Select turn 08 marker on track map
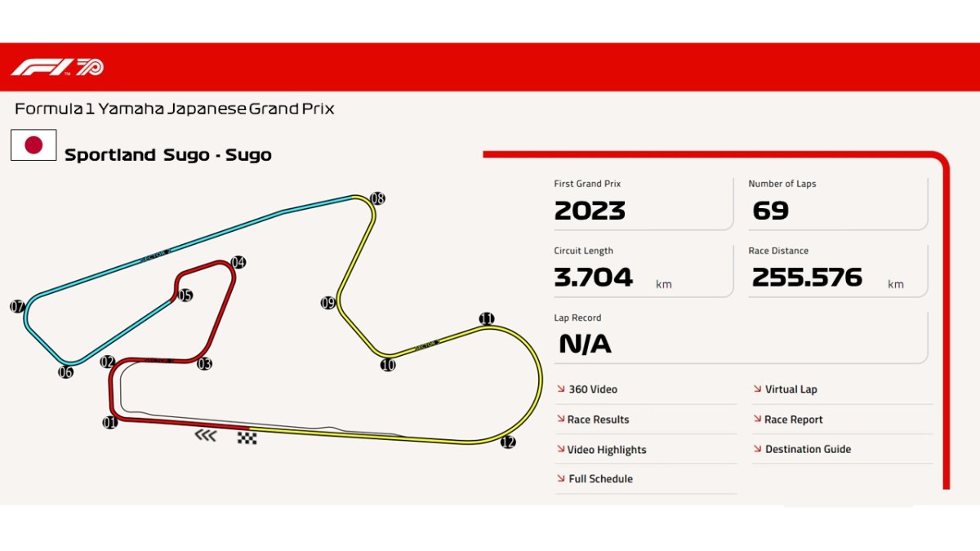980x551 pixels. click(x=377, y=198)
